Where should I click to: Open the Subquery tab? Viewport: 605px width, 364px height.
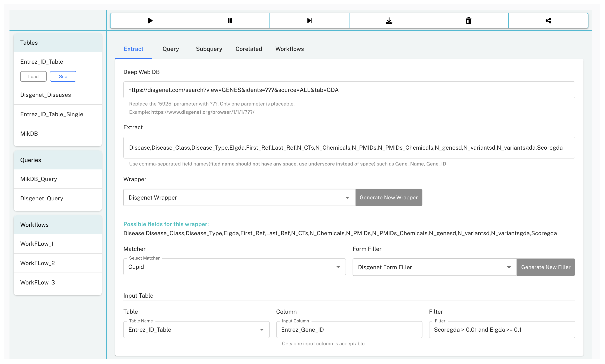point(209,49)
